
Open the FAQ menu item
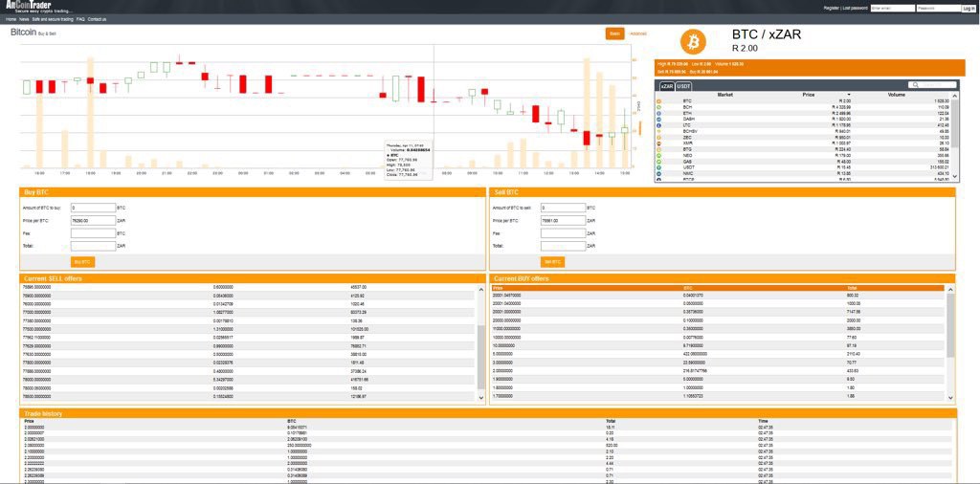80,19
